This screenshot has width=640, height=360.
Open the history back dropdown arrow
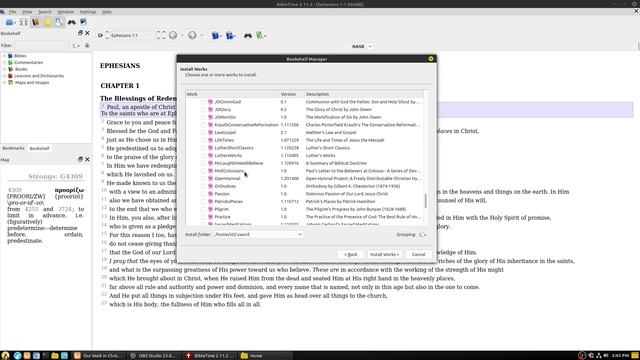[182, 36]
